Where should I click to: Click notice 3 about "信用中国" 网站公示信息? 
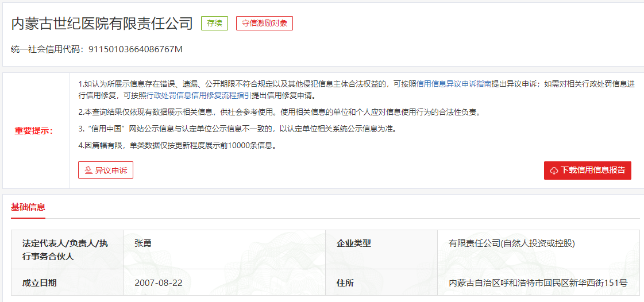pos(238,129)
